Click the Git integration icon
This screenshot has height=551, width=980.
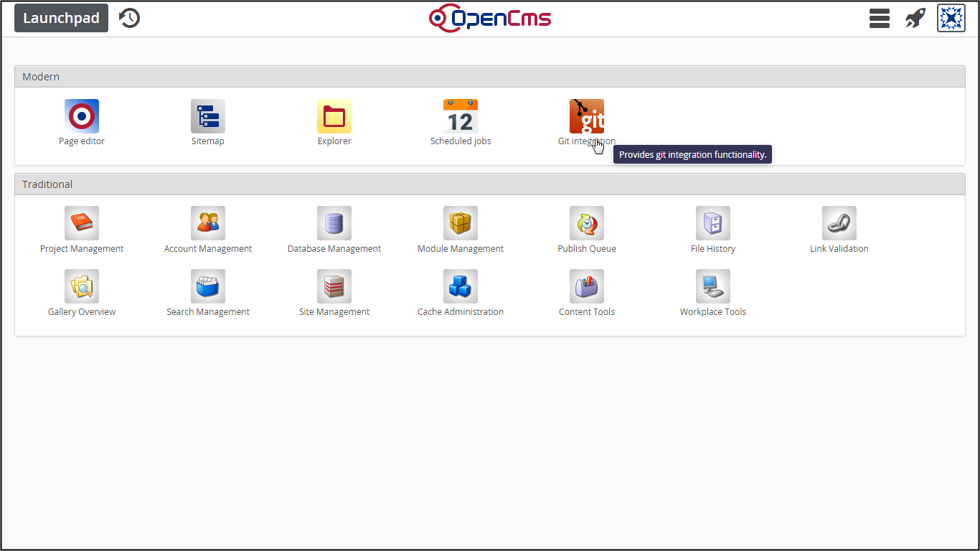(x=587, y=116)
